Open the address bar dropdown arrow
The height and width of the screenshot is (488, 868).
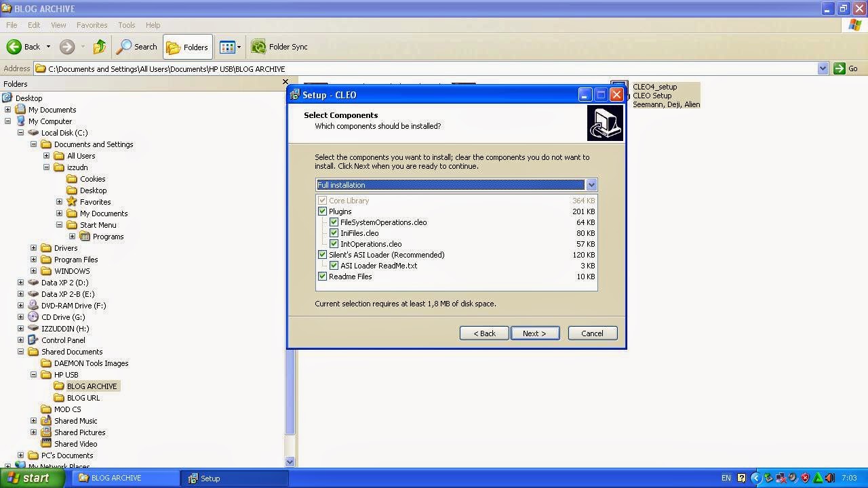(x=823, y=68)
